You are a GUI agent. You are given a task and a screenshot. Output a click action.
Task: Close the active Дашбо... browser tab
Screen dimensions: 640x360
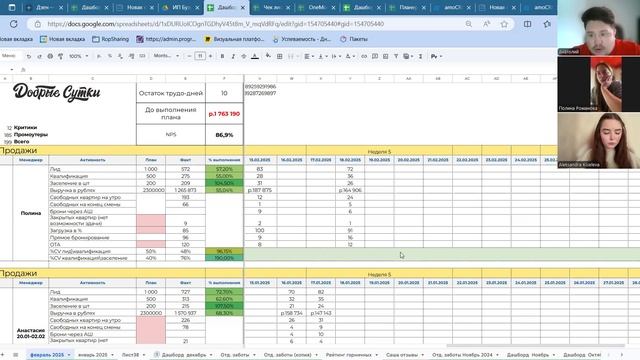[x=242, y=8]
